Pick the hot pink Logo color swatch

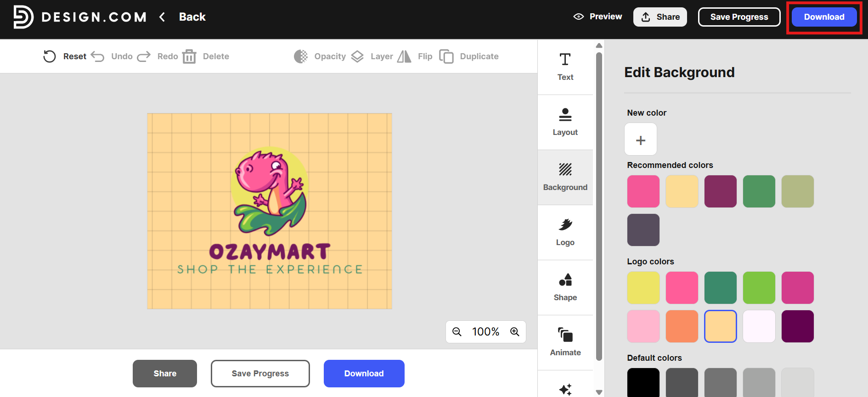[682, 288]
